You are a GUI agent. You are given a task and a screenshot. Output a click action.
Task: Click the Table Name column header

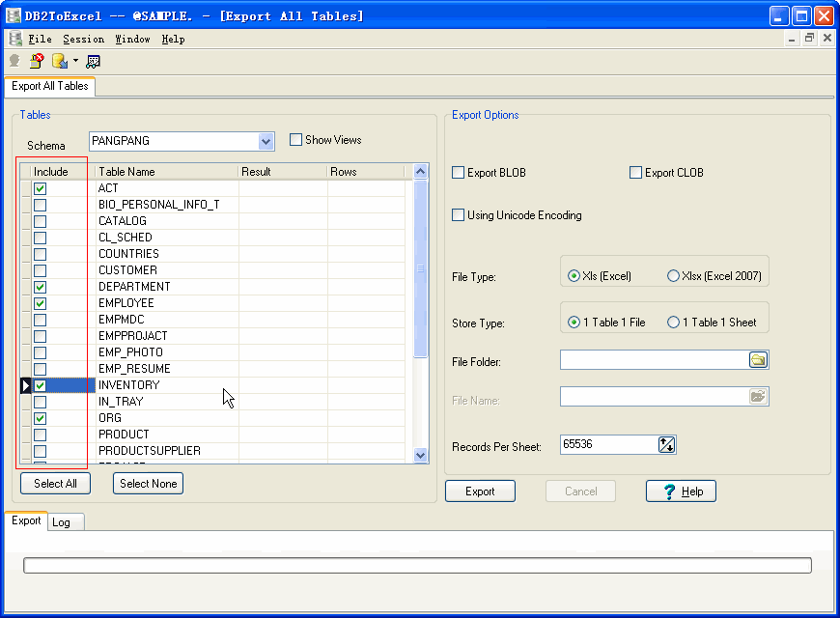(167, 172)
